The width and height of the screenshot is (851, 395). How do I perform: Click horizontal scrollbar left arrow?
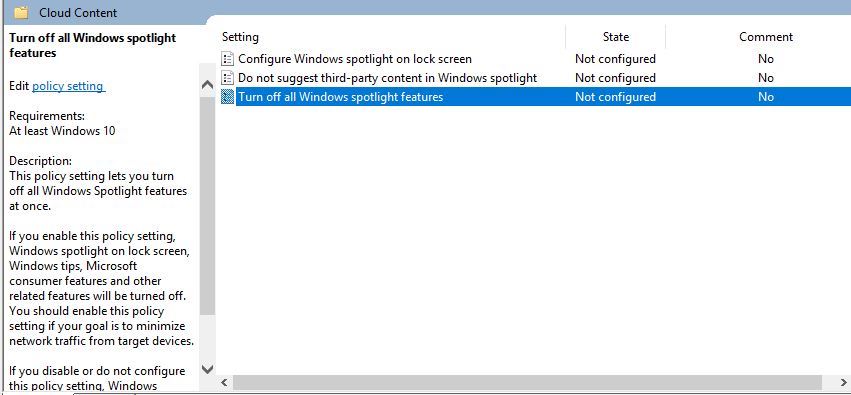pyautogui.click(x=225, y=383)
